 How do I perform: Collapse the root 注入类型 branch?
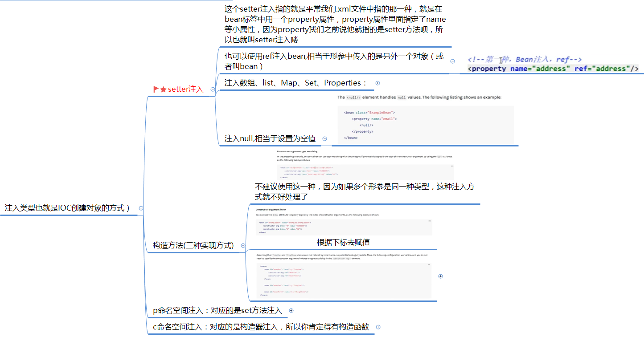coord(141,207)
